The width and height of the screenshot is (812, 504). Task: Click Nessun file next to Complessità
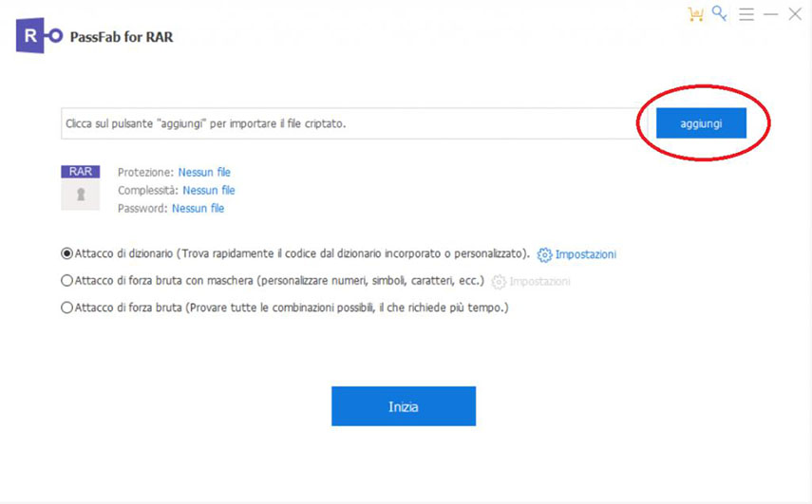click(209, 191)
